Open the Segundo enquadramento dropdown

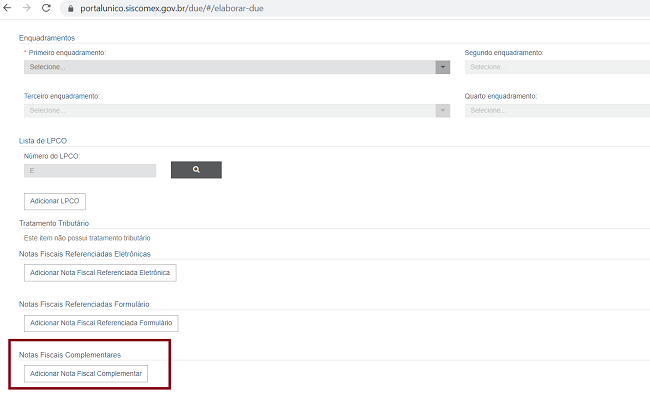[557, 67]
